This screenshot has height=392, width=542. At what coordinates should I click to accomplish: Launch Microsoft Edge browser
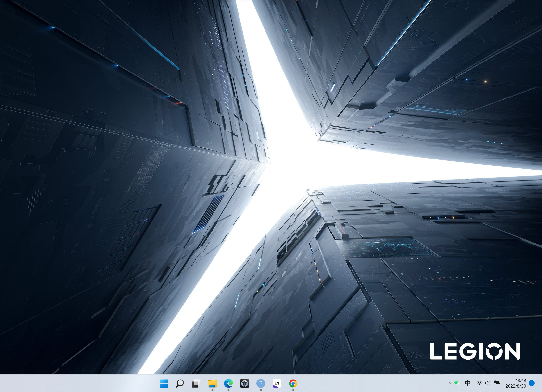point(228,383)
